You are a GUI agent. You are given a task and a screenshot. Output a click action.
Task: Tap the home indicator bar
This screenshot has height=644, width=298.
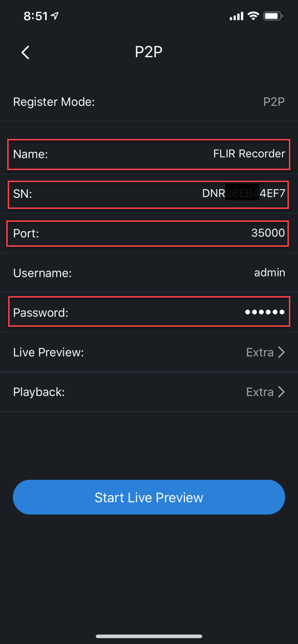(x=149, y=636)
